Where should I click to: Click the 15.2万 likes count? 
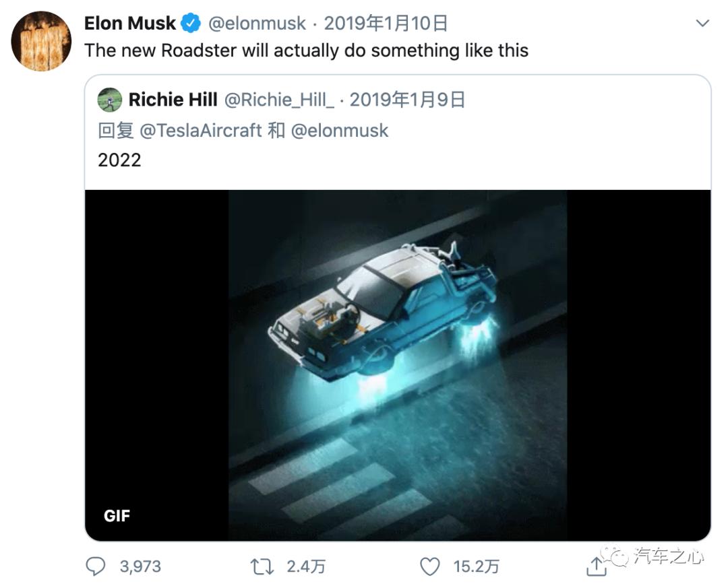pyautogui.click(x=476, y=566)
